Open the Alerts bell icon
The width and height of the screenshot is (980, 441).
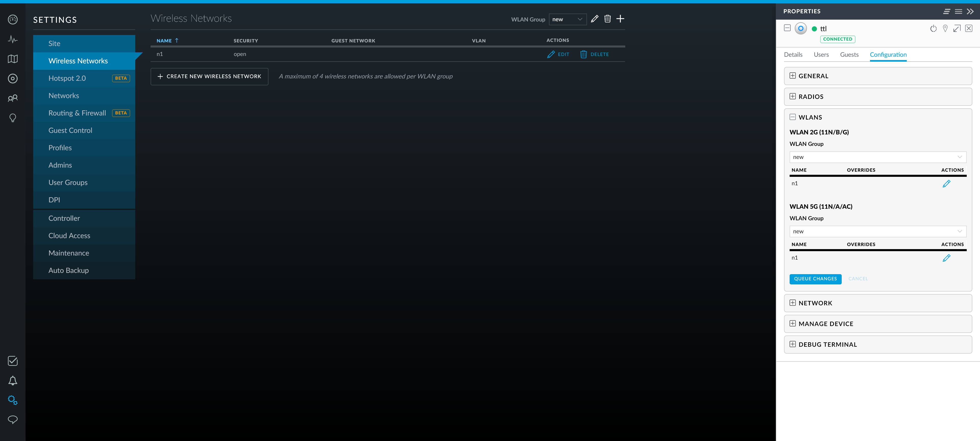[13, 380]
